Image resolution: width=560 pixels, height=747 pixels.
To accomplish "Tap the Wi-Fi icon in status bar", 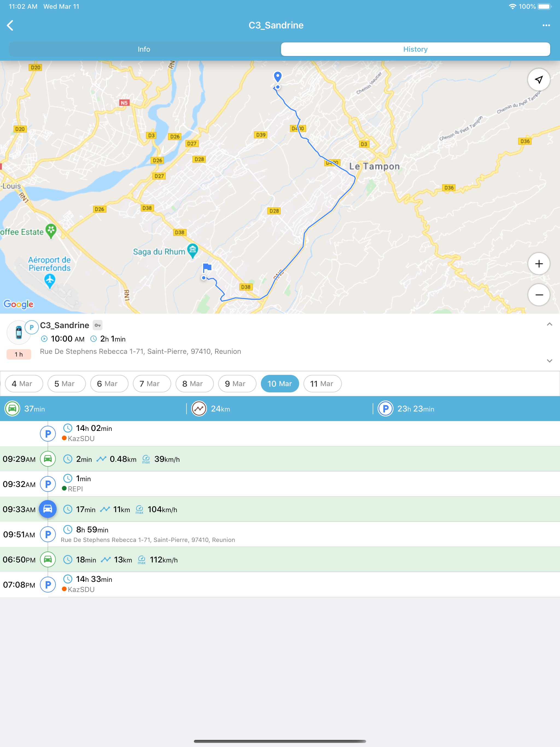I will coord(512,6).
